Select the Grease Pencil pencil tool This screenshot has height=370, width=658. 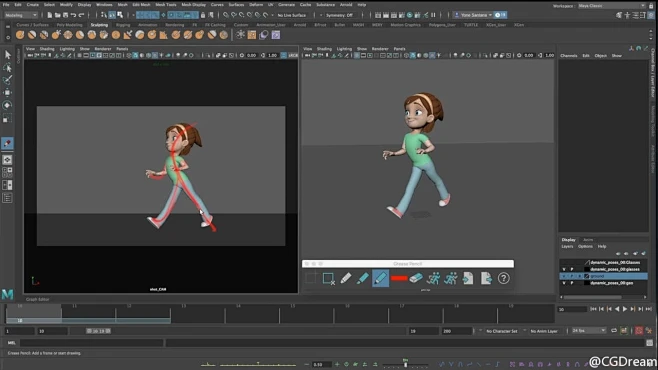(345, 278)
